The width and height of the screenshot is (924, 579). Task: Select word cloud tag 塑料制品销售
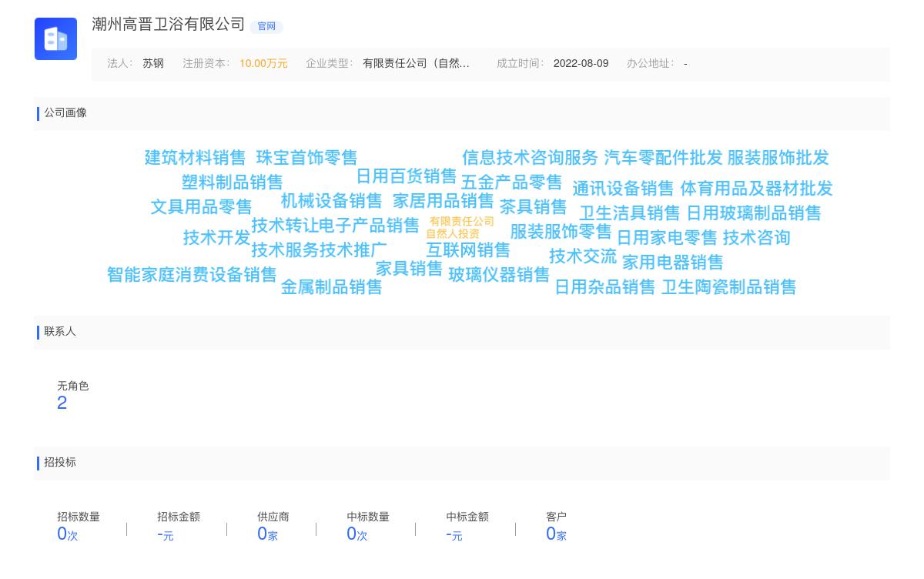tap(233, 182)
